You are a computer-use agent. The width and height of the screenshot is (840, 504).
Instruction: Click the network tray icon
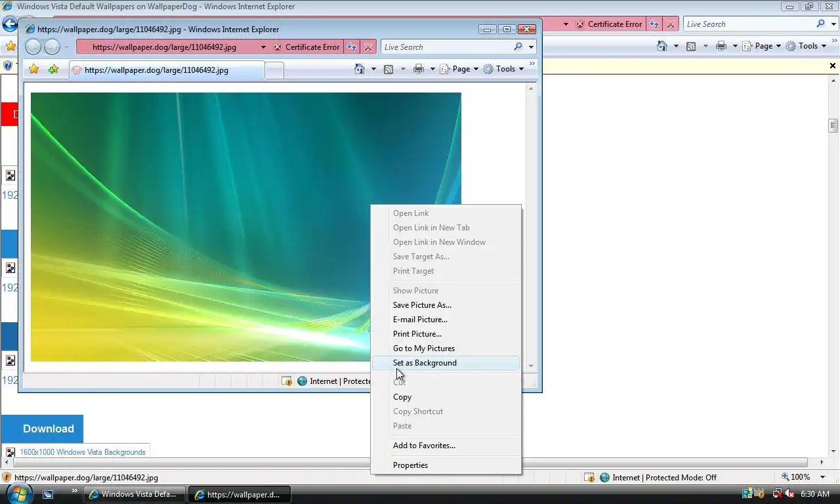(x=777, y=493)
